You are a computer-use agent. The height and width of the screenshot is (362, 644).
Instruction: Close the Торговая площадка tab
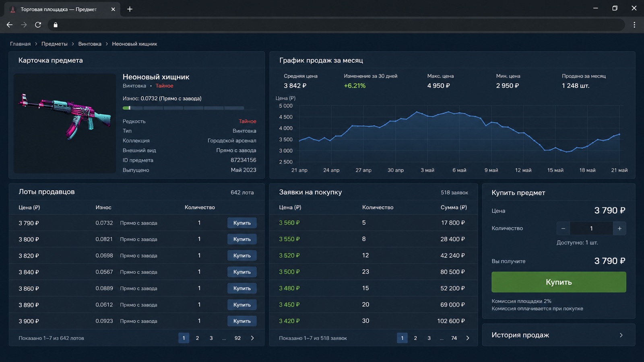[x=113, y=9]
